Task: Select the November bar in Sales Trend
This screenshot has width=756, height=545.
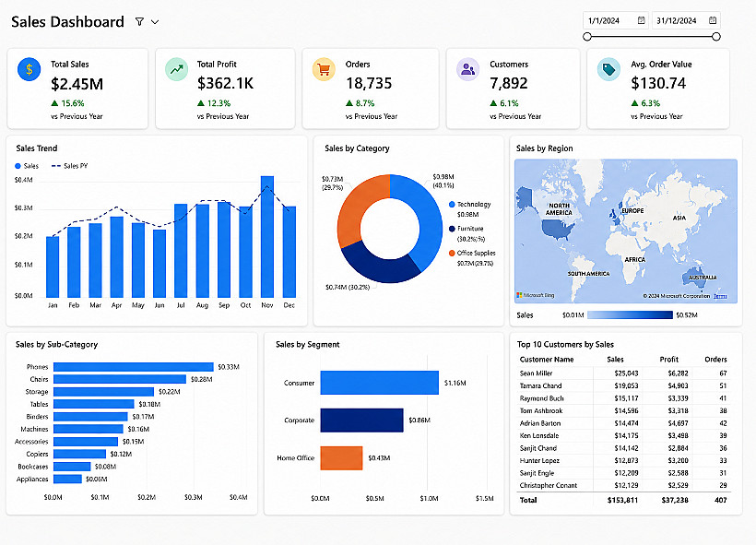Action: [x=267, y=237]
